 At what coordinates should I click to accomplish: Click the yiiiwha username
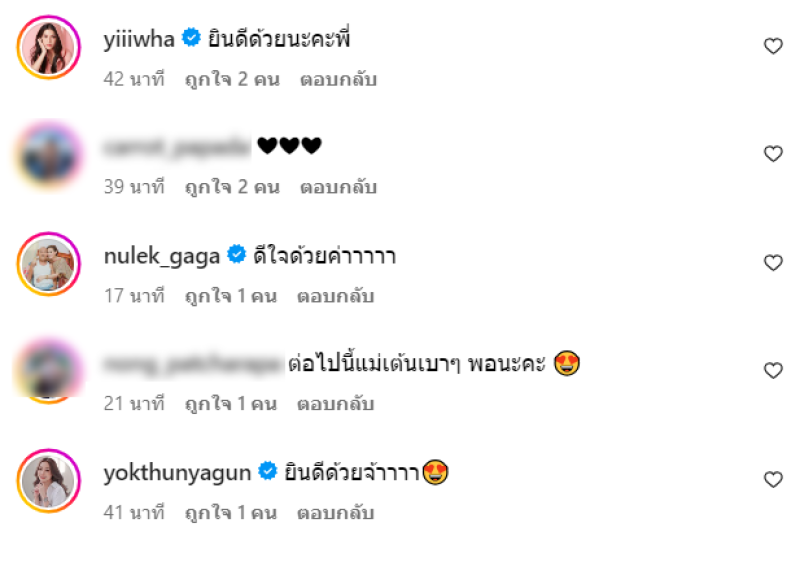139,39
